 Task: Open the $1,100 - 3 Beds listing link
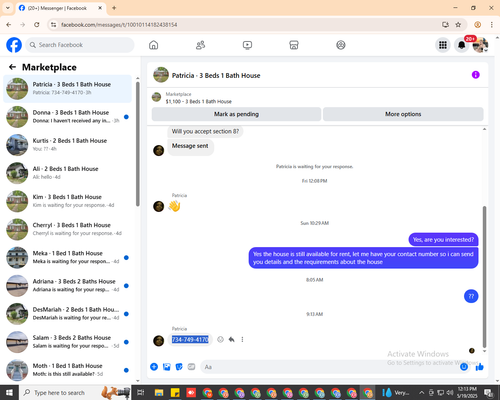[199, 101]
